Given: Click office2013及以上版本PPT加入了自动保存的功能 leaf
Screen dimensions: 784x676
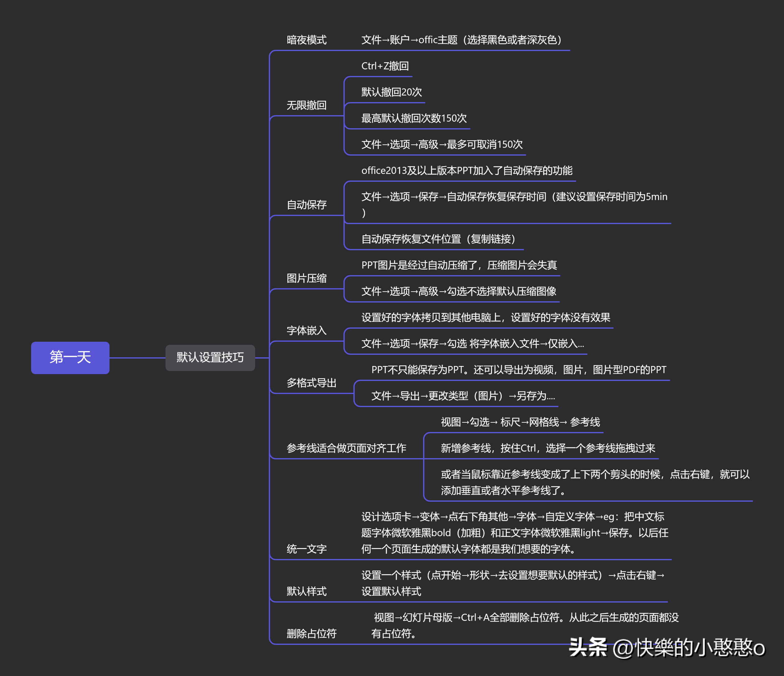Looking at the screenshot, I should pyautogui.click(x=467, y=170).
